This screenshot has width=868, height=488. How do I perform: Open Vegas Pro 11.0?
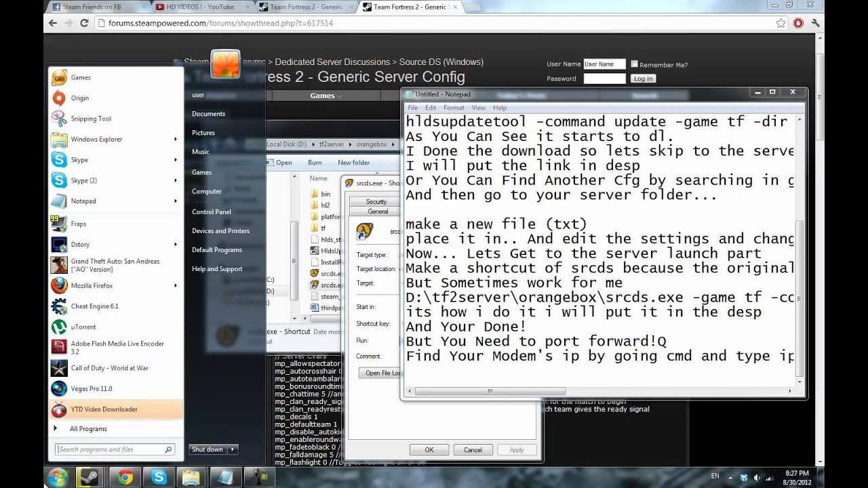coord(116,388)
